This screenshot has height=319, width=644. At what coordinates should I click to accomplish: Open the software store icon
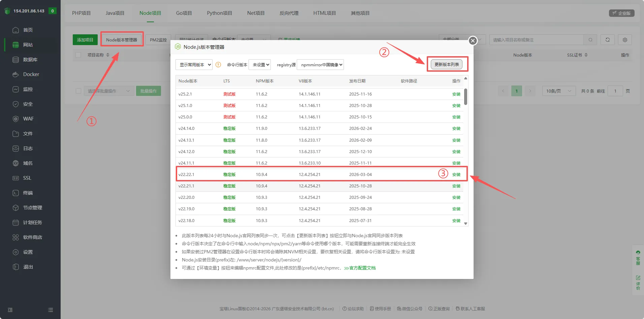tap(15, 237)
